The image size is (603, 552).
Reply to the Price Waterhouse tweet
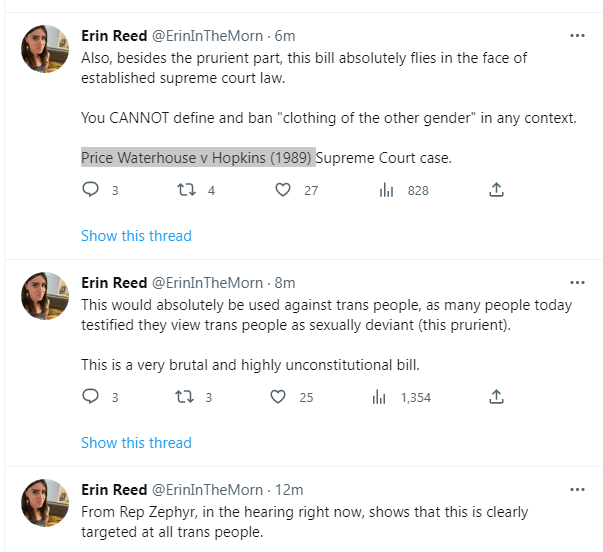(x=91, y=190)
